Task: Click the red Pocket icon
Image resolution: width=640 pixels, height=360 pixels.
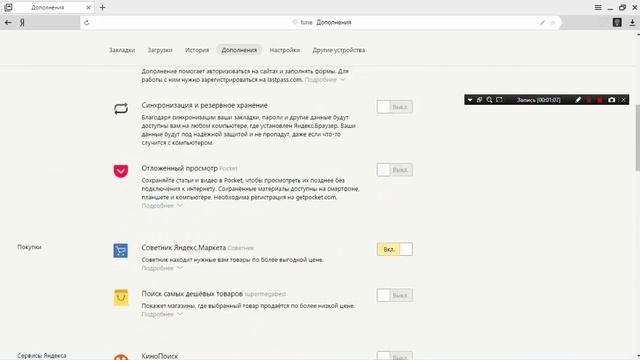Action: pos(121,171)
